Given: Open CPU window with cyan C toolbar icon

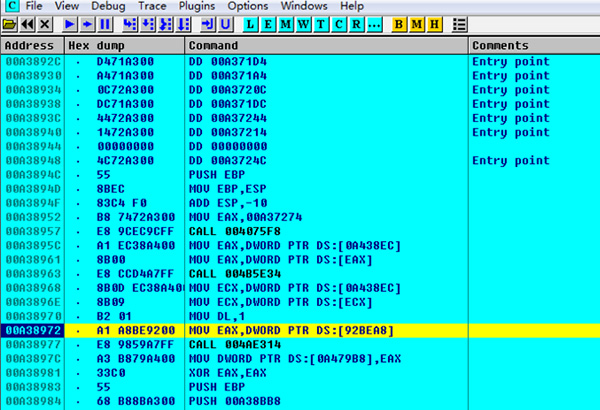Looking at the screenshot, I should (339, 25).
